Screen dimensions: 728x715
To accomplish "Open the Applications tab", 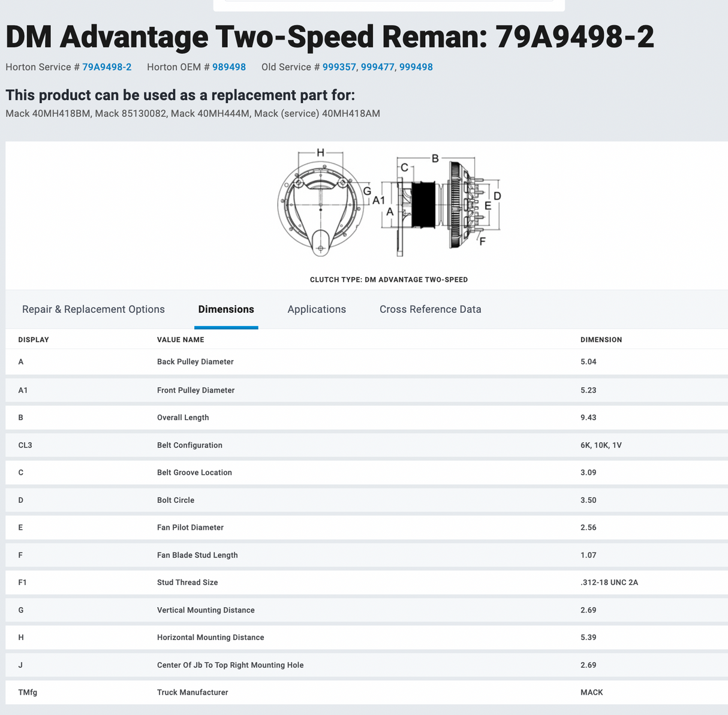I will pos(317,309).
